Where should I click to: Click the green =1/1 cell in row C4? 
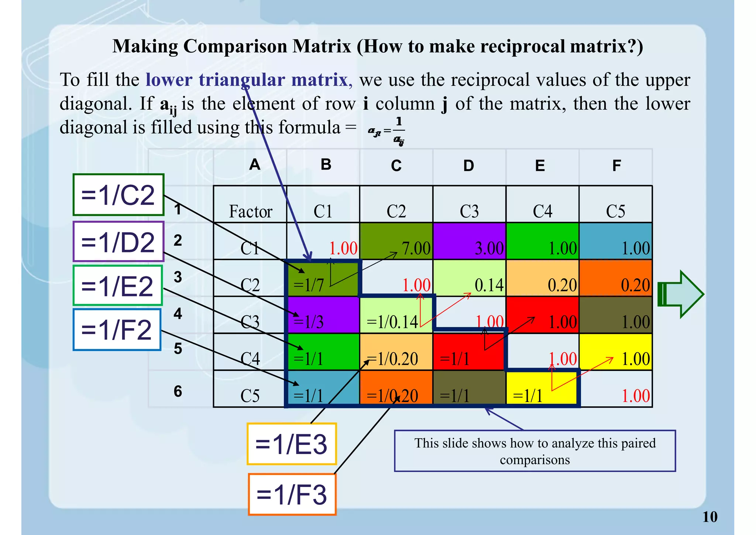323,352
